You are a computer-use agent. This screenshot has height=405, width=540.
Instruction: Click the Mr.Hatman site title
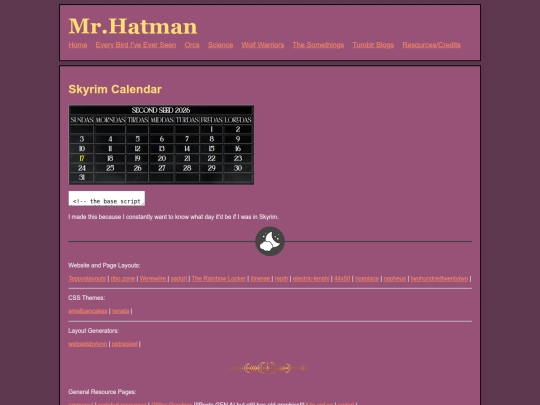133,26
